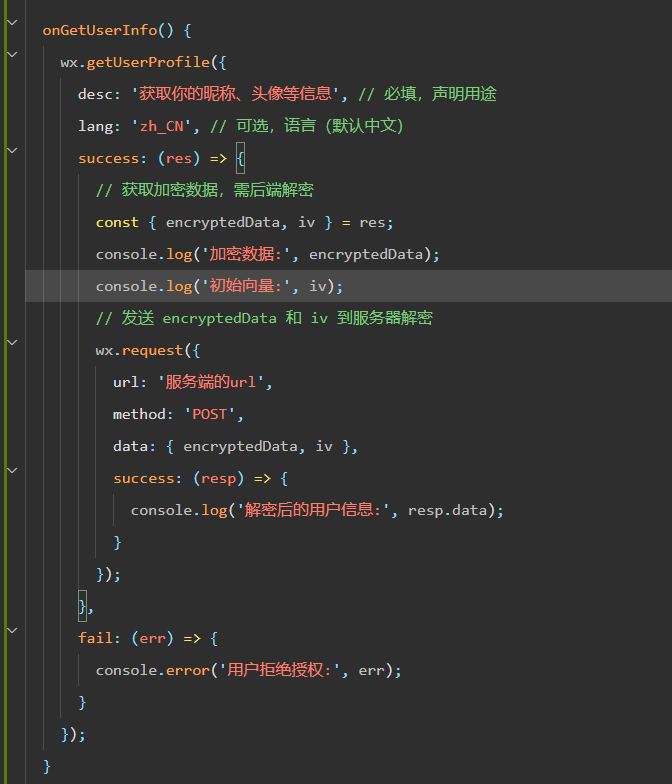
Task: Collapse the success: (res) callback fold arrow
Action: pos(12,150)
